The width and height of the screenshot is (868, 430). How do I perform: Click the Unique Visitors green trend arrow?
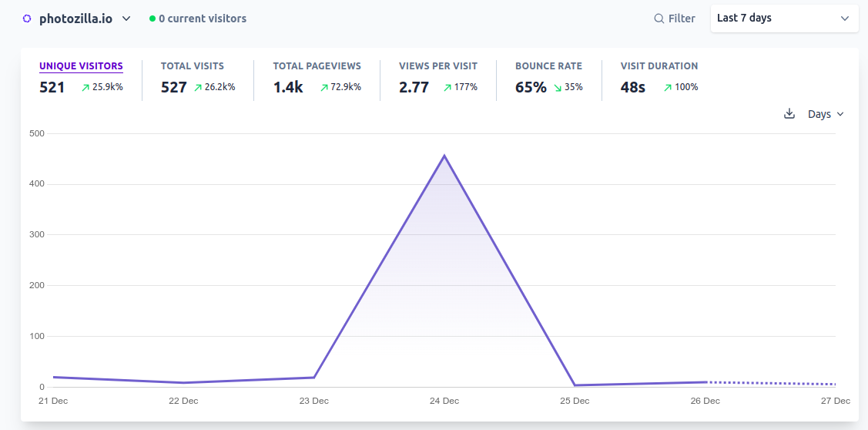[85, 88]
